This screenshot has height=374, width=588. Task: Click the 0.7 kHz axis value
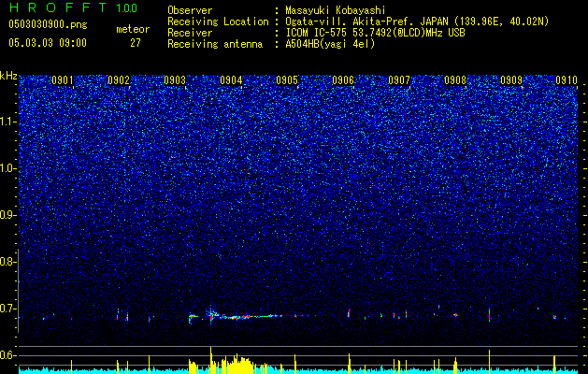pyautogui.click(x=8, y=309)
